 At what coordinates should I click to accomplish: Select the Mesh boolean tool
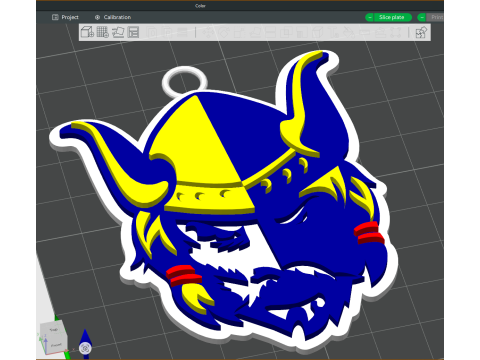(286, 32)
